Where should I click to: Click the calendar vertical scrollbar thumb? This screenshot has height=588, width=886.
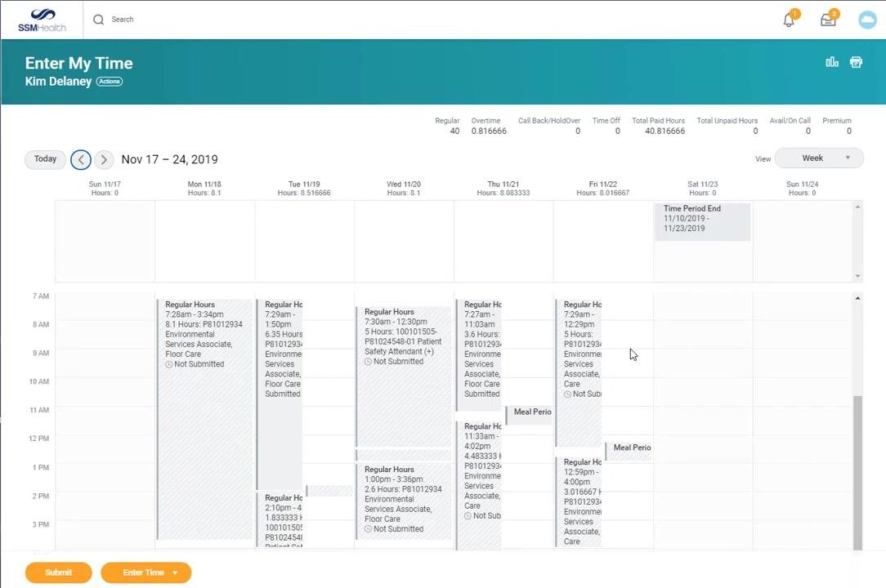tap(857, 472)
